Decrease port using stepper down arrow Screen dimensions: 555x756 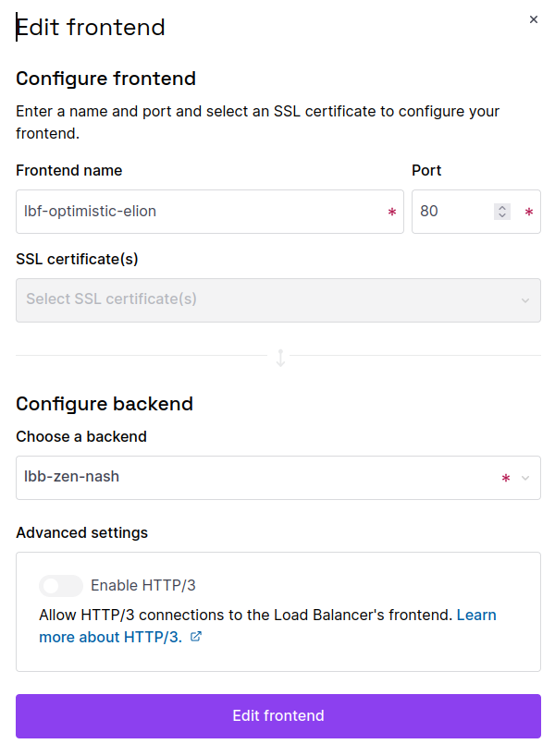point(502,215)
